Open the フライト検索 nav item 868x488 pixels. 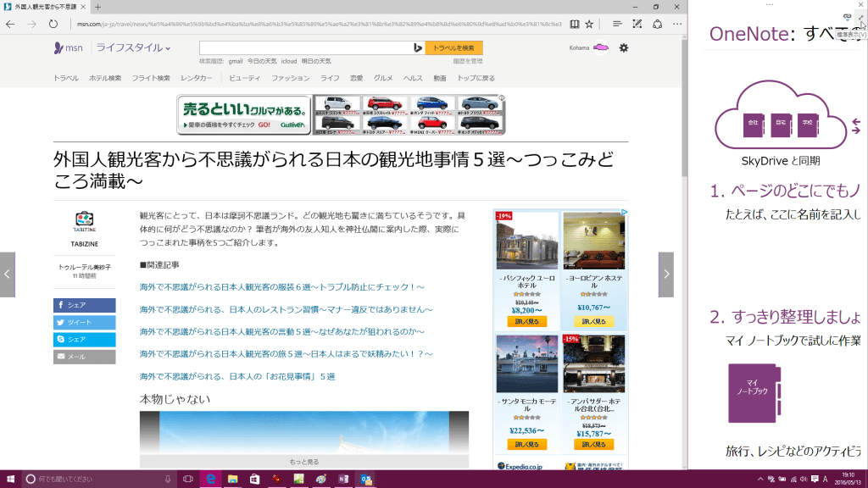click(151, 78)
